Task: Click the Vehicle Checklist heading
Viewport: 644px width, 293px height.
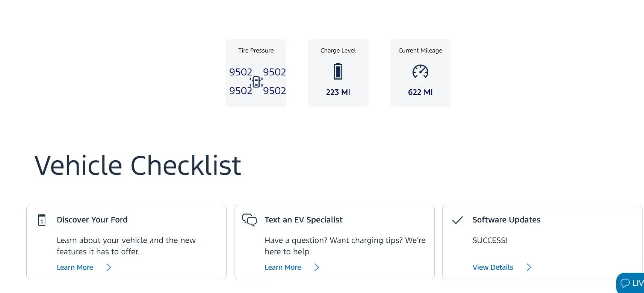Action: coord(138,165)
